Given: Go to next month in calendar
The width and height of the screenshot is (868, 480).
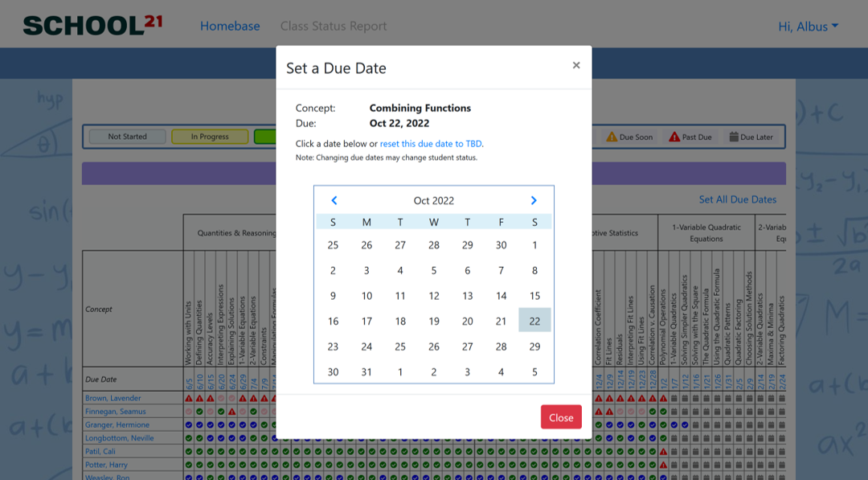Looking at the screenshot, I should pyautogui.click(x=534, y=200).
